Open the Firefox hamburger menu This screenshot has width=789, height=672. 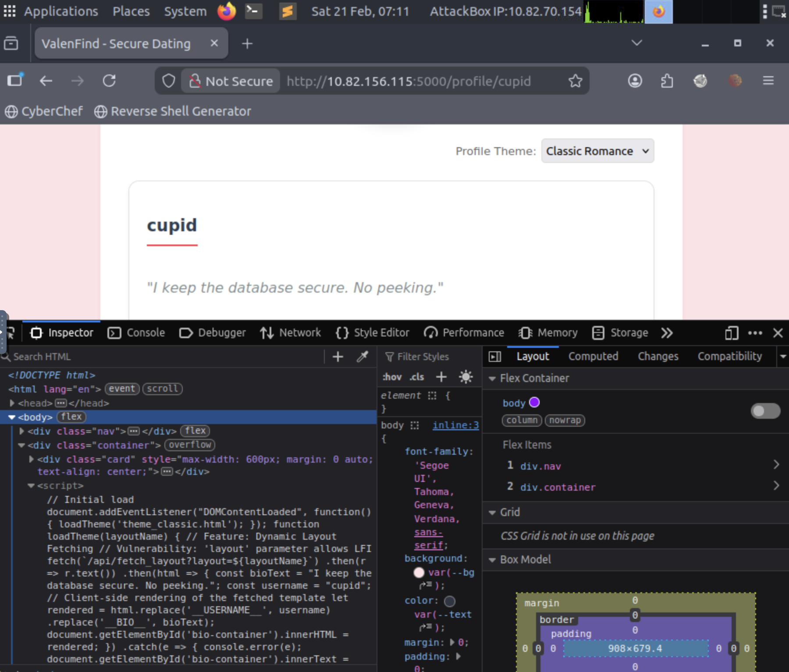768,81
